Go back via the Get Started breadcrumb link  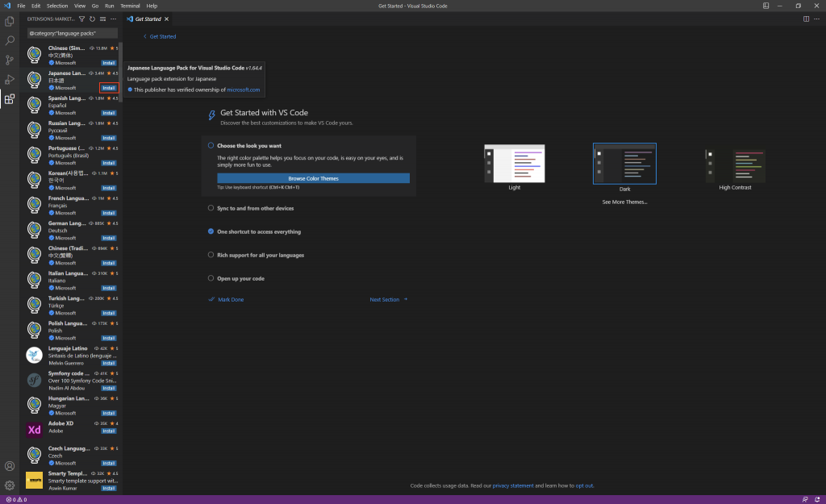[163, 37]
